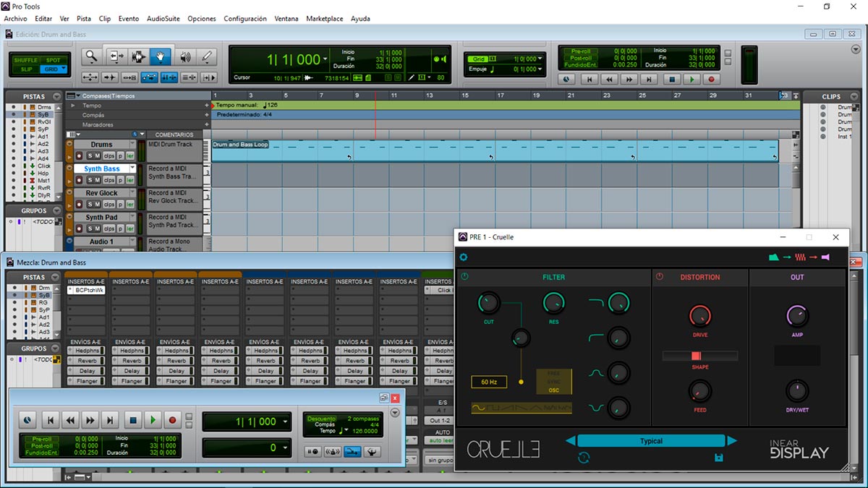Click the Drum and Bass Loop clip
Screen dimensions: 868x488
point(495,151)
